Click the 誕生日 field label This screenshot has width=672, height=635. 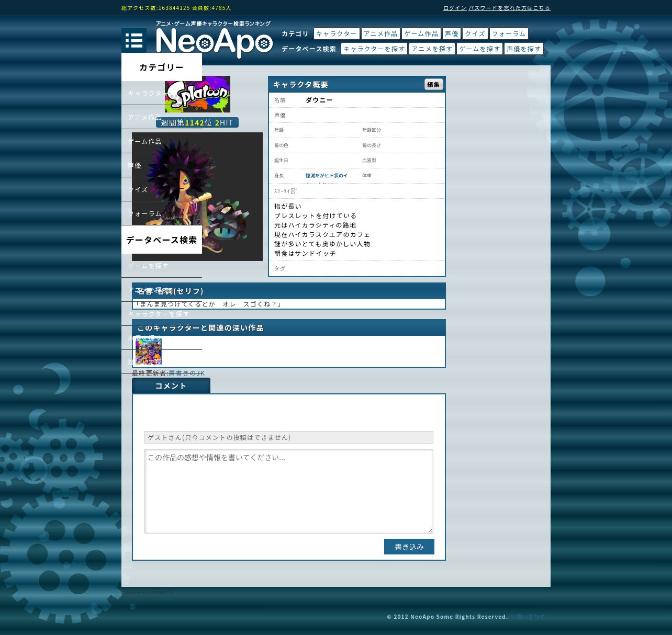281,161
